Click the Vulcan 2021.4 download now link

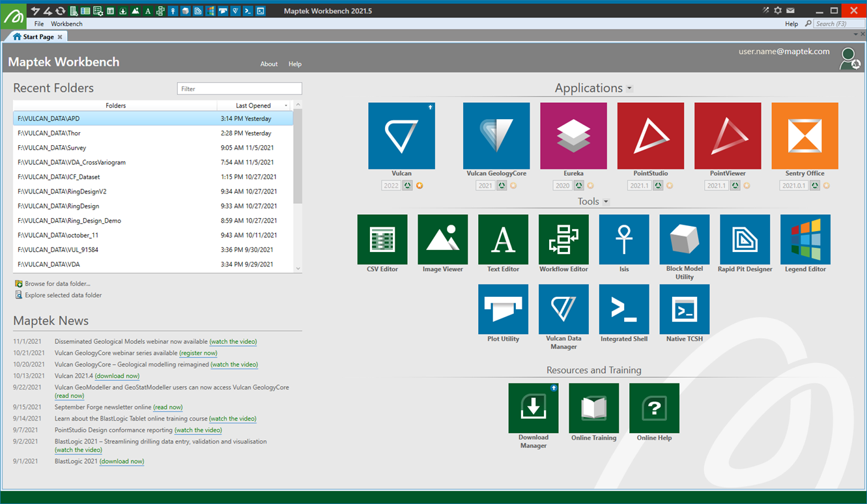pos(118,376)
